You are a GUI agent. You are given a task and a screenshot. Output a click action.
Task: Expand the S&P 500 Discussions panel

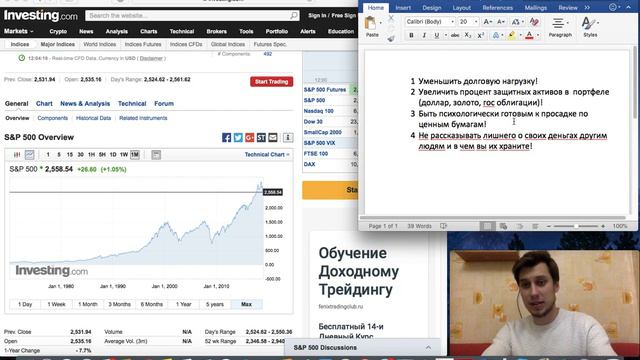click(x=362, y=348)
